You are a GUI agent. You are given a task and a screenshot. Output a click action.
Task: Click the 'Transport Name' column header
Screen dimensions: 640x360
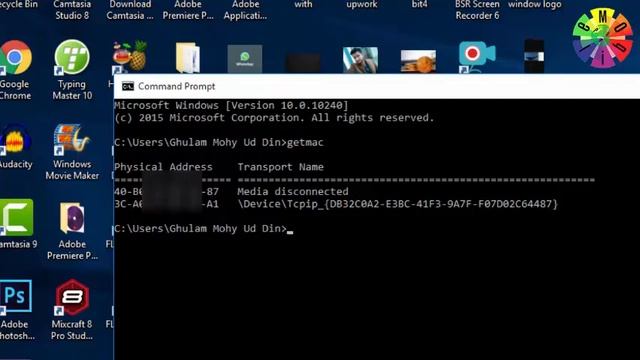point(281,167)
